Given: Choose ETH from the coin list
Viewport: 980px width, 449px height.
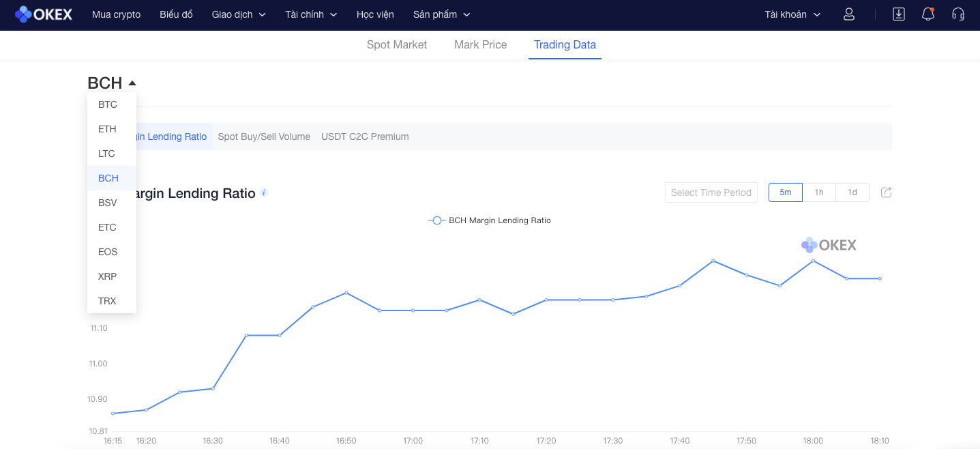Looking at the screenshot, I should click(x=107, y=129).
